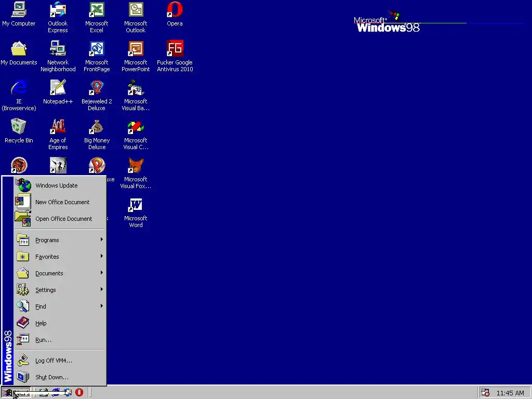Select the Big Money Deluxe shortcut
The width and height of the screenshot is (532, 399).
click(x=97, y=134)
